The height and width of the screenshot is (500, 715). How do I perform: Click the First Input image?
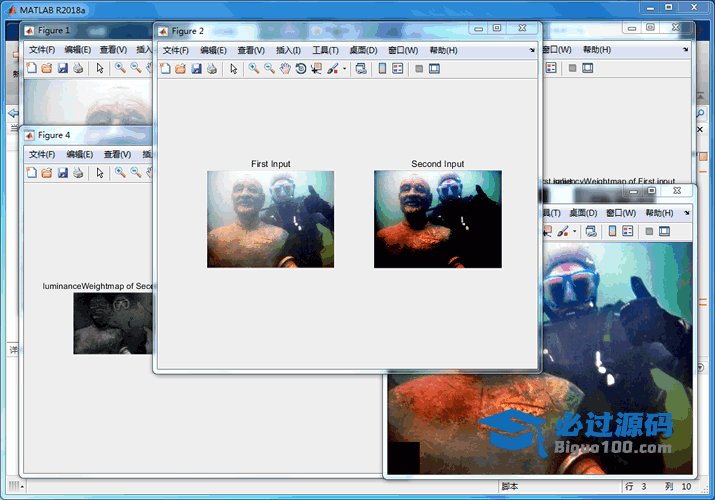tap(270, 219)
